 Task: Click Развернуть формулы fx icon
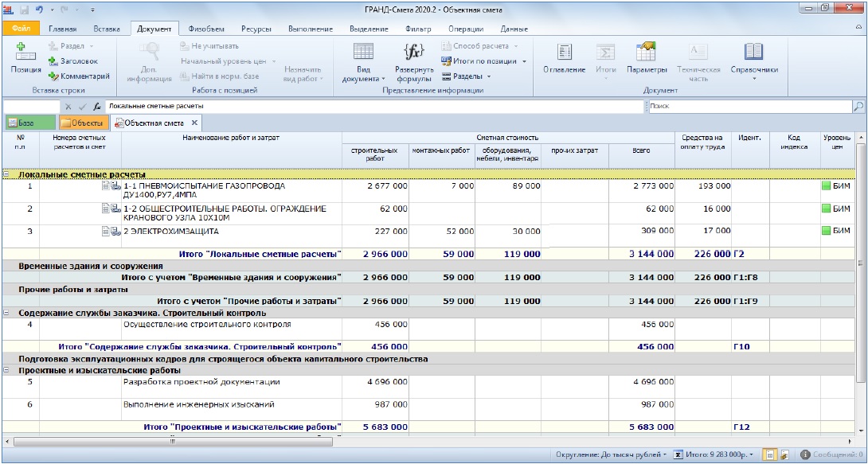click(x=414, y=52)
